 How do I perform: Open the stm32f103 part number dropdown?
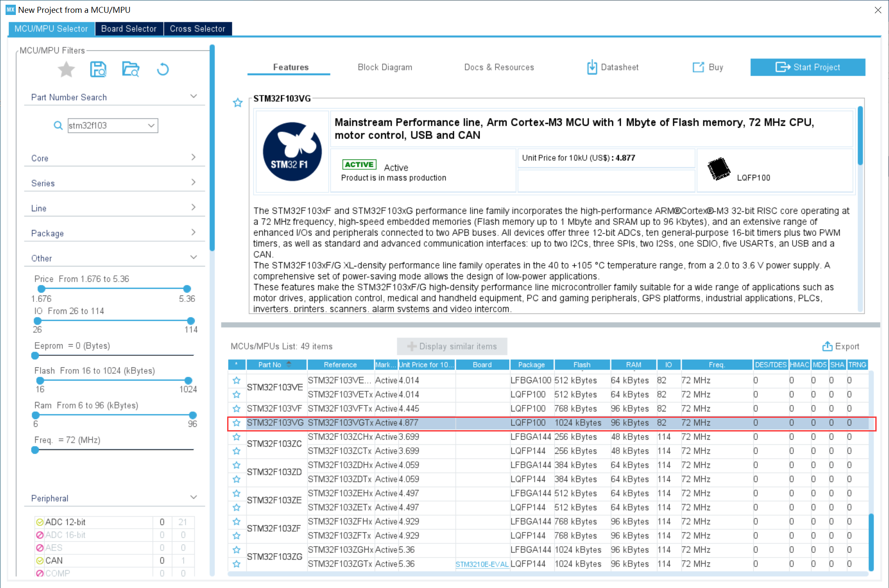coord(151,126)
